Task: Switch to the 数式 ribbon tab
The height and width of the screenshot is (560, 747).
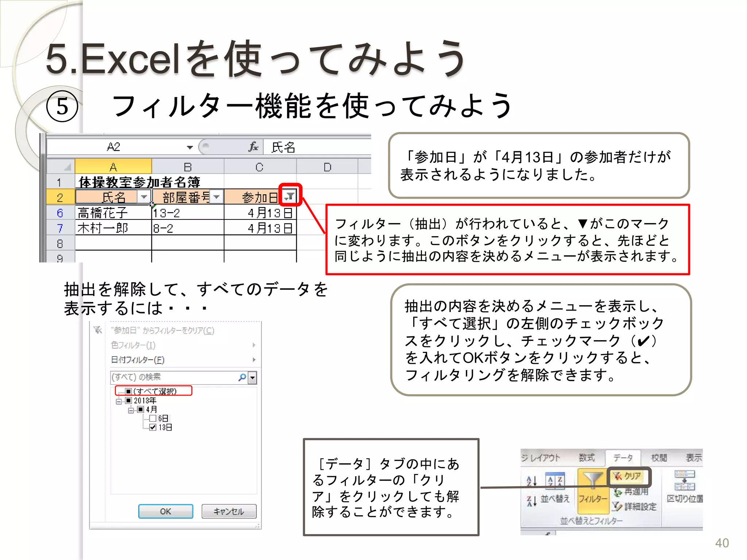Action: point(587,458)
